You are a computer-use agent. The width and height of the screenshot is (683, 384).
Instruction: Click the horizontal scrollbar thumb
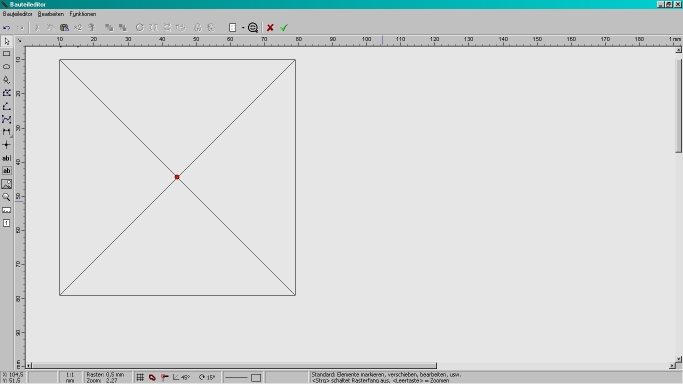(234, 366)
